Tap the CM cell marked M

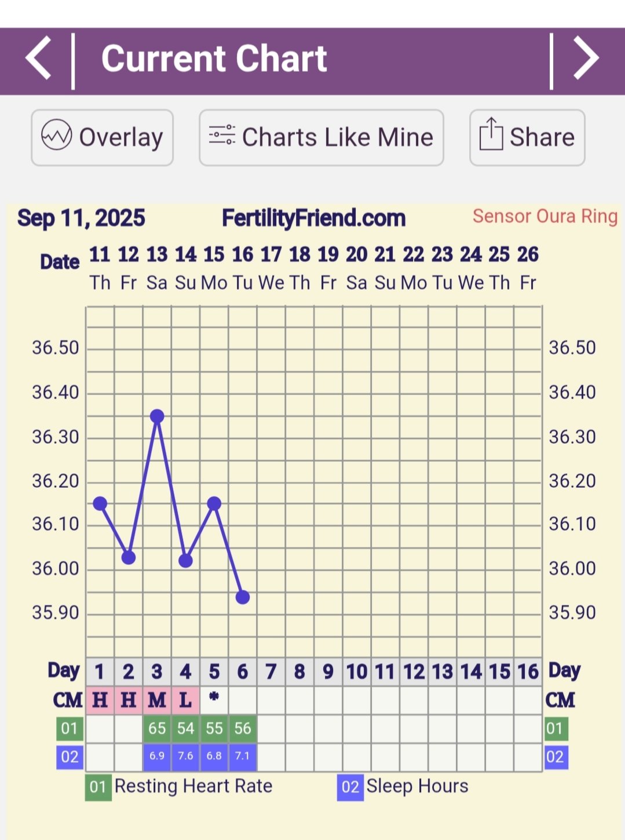(157, 700)
